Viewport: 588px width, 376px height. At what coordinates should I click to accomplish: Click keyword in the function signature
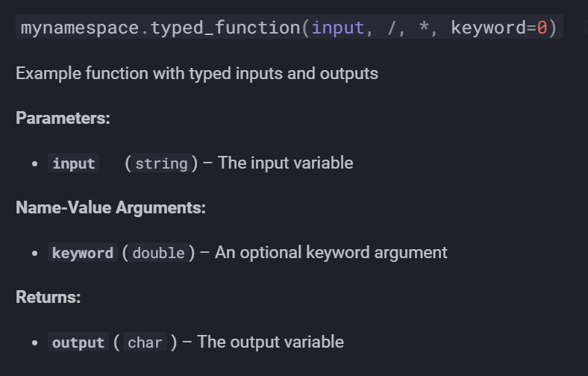click(489, 28)
